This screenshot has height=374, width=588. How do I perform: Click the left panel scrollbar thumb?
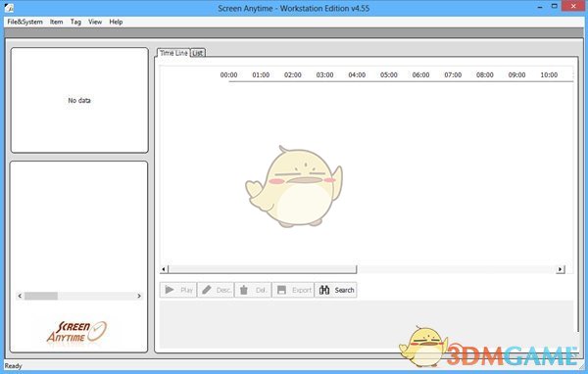click(41, 296)
